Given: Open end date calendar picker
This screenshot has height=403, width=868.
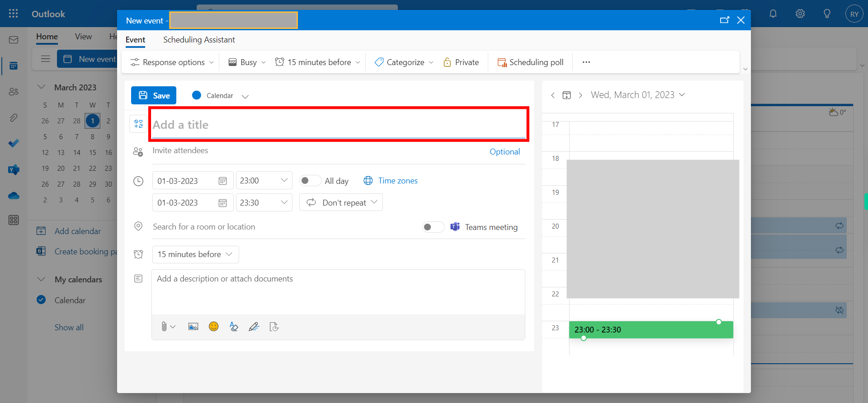Looking at the screenshot, I should point(222,203).
